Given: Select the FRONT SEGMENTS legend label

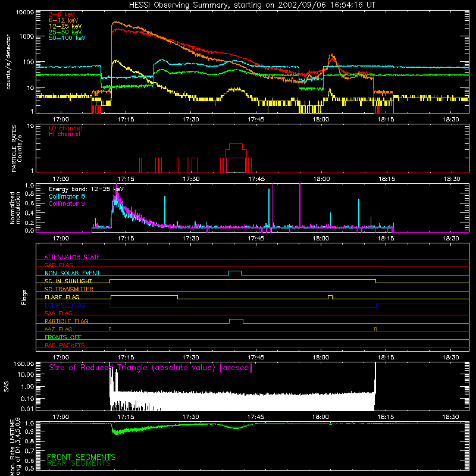Looking at the screenshot, I should click(82, 457).
